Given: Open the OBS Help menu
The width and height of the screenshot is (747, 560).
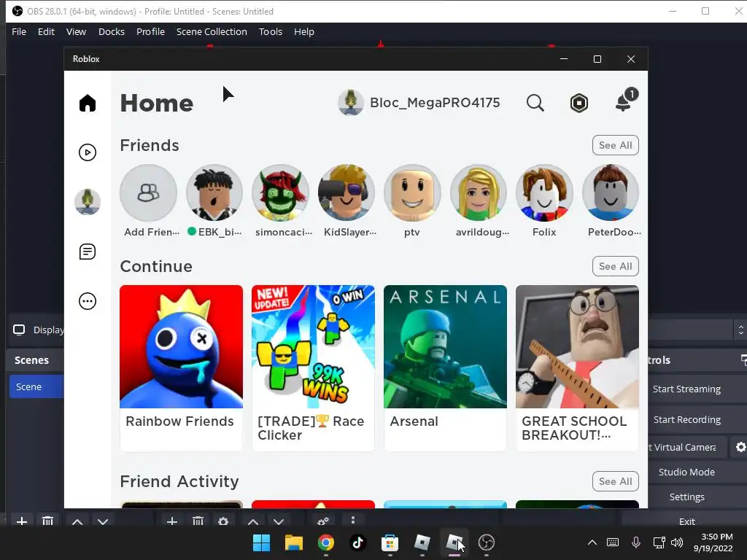Looking at the screenshot, I should pyautogui.click(x=304, y=31).
